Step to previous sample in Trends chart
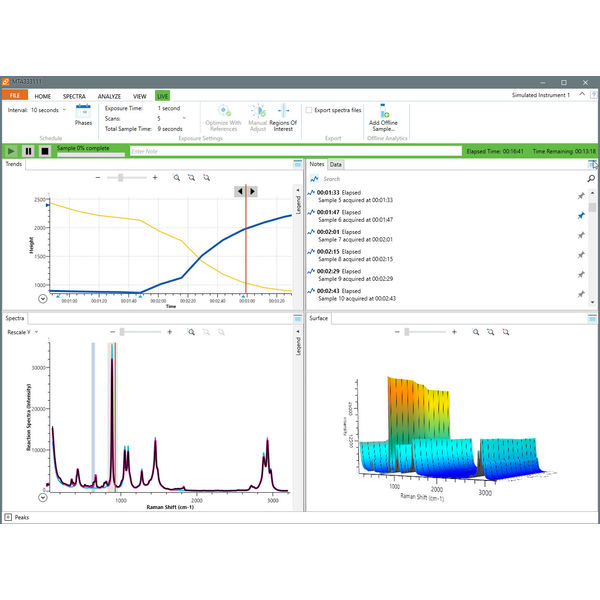Viewport: 600px width, 600px height. click(x=240, y=191)
